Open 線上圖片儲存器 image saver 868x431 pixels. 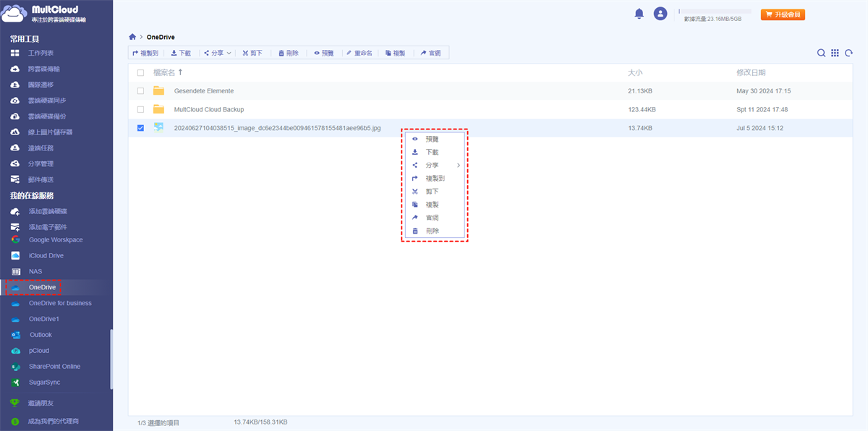(51, 132)
